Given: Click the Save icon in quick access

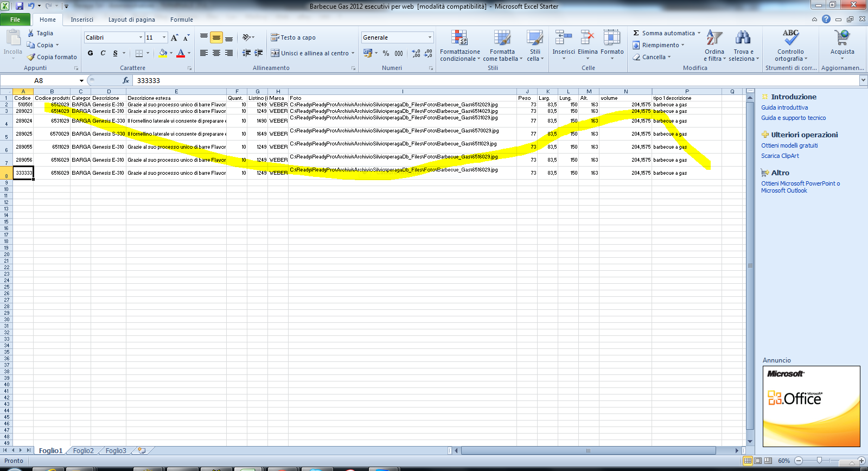Looking at the screenshot, I should (20, 6).
